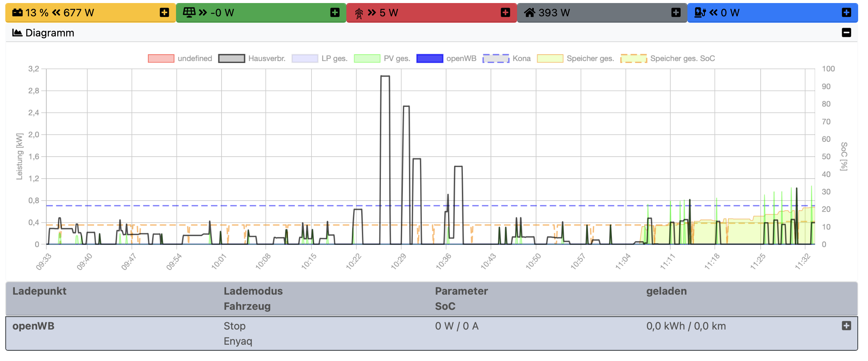
Task: Click the Enyaq vehicle name
Action: (x=238, y=341)
